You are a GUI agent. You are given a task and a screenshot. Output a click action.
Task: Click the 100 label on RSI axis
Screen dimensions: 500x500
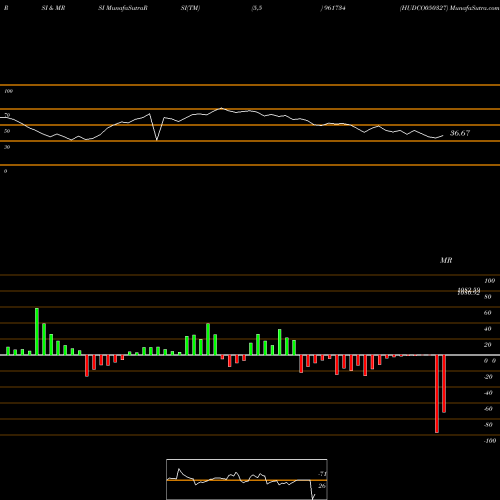(x=8, y=91)
